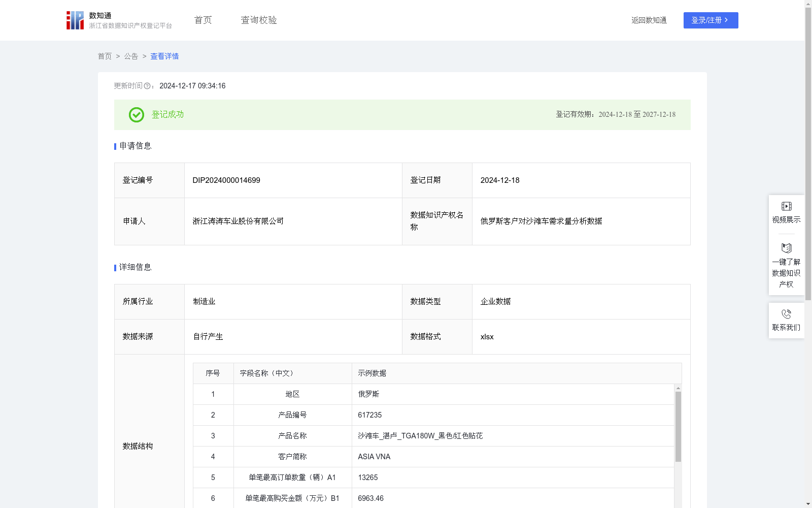This screenshot has width=812, height=508.
Task: Click the 序号 column header
Action: coord(213,373)
